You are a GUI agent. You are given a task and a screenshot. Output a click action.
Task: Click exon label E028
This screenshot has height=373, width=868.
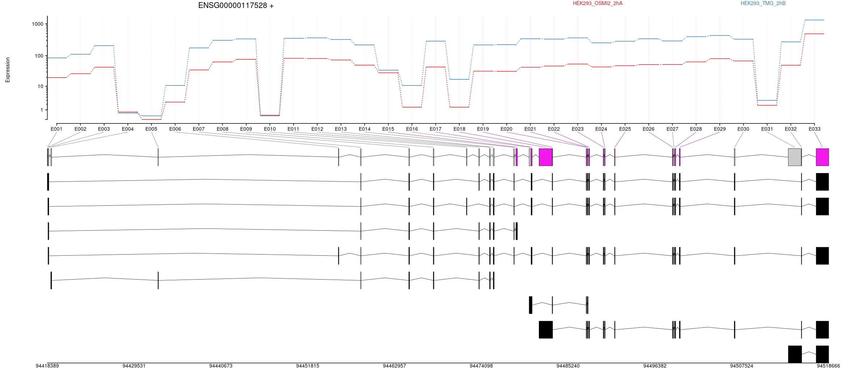(x=696, y=129)
